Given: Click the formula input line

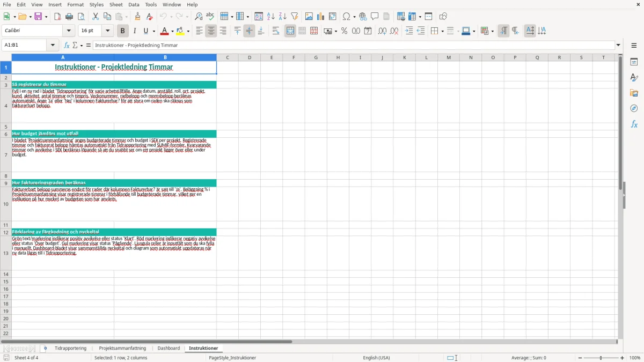Looking at the screenshot, I should (x=353, y=45).
